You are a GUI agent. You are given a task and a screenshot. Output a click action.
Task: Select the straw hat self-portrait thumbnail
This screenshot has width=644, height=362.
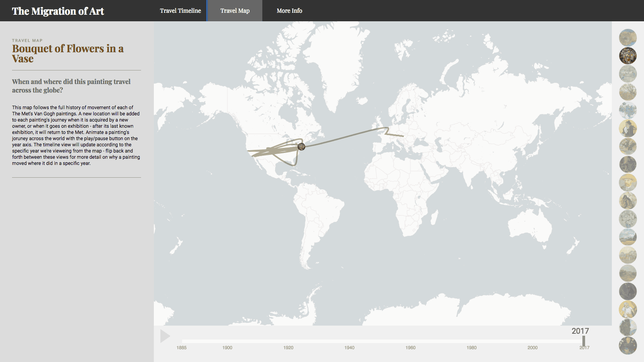(x=628, y=183)
